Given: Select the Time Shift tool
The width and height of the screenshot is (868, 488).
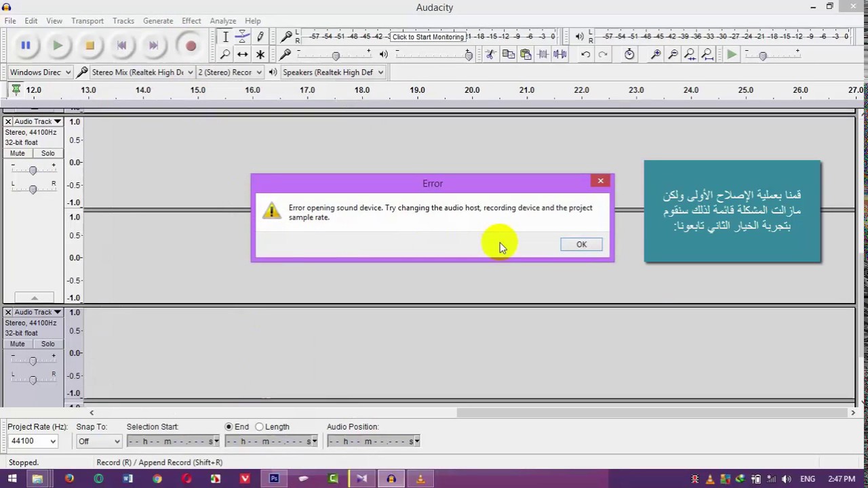Looking at the screenshot, I should [242, 54].
